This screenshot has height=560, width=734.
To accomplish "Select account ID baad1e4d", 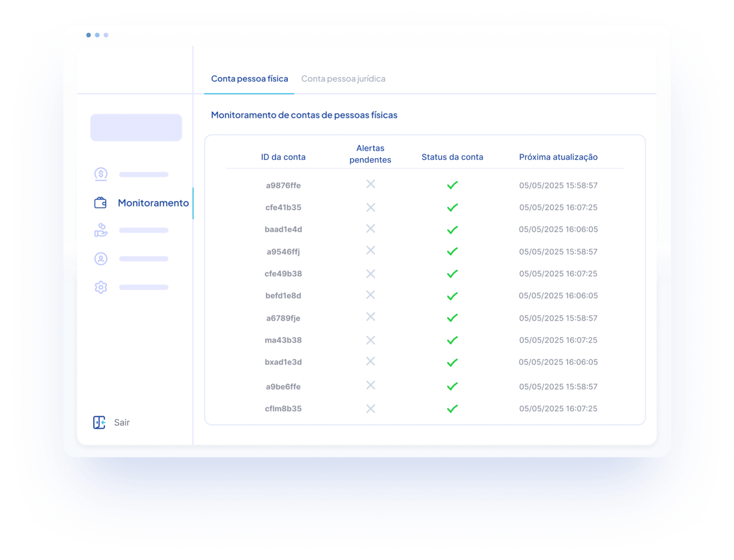I will (283, 229).
